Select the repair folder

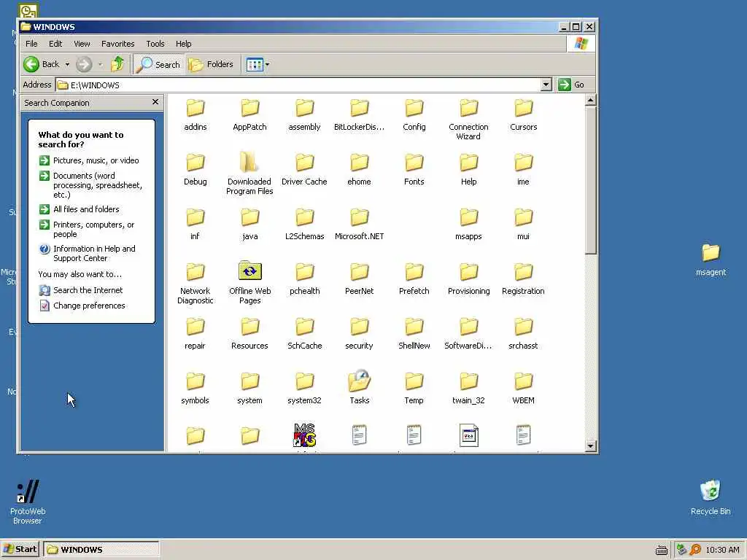coord(196,333)
